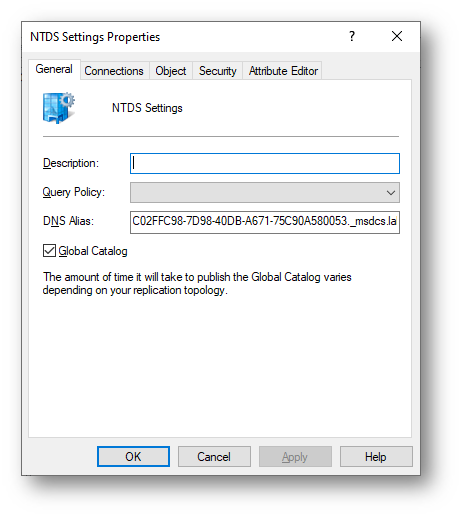463x518 pixels.
Task: Expand the Query Policy dropdown arrow
Action: pyautogui.click(x=391, y=192)
